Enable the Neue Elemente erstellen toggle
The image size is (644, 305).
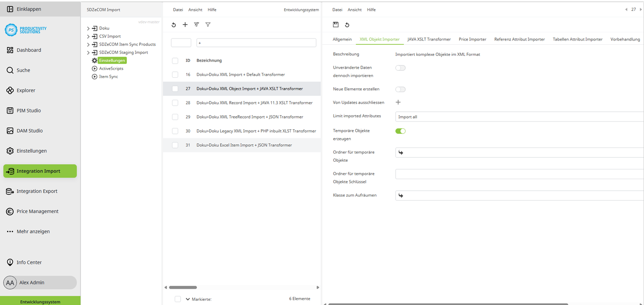400,89
